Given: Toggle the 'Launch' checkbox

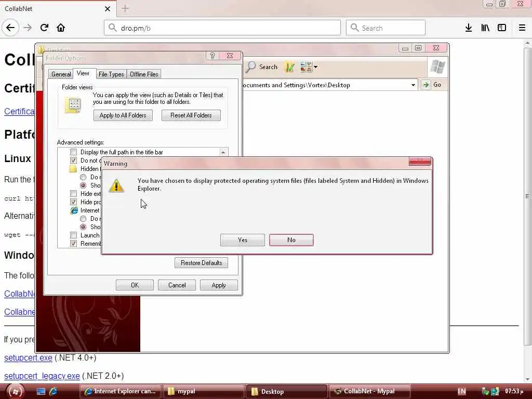Looking at the screenshot, I should 73,235.
